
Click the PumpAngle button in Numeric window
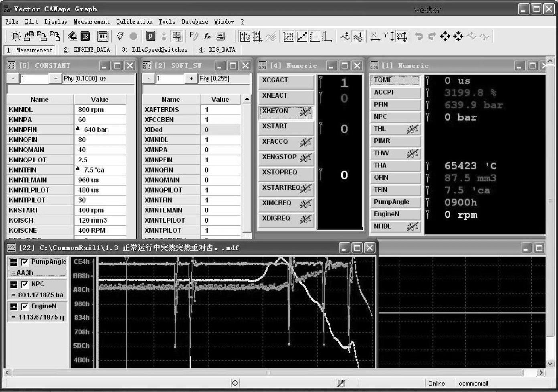point(395,202)
